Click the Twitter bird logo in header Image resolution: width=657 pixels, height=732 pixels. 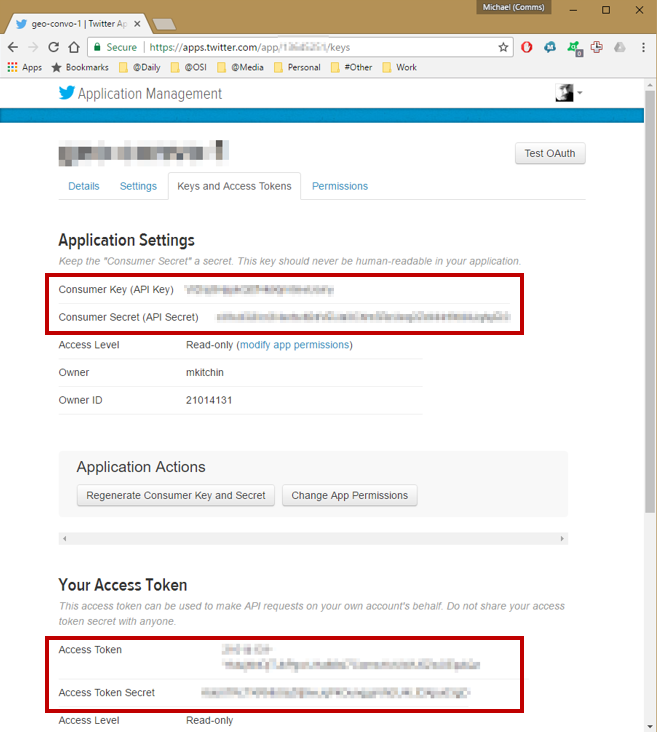[67, 93]
